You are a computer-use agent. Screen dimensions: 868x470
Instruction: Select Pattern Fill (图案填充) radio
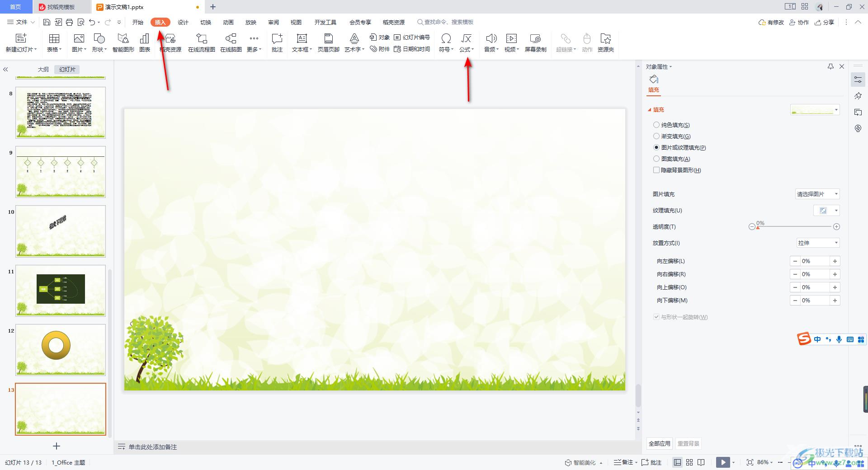[656, 159]
